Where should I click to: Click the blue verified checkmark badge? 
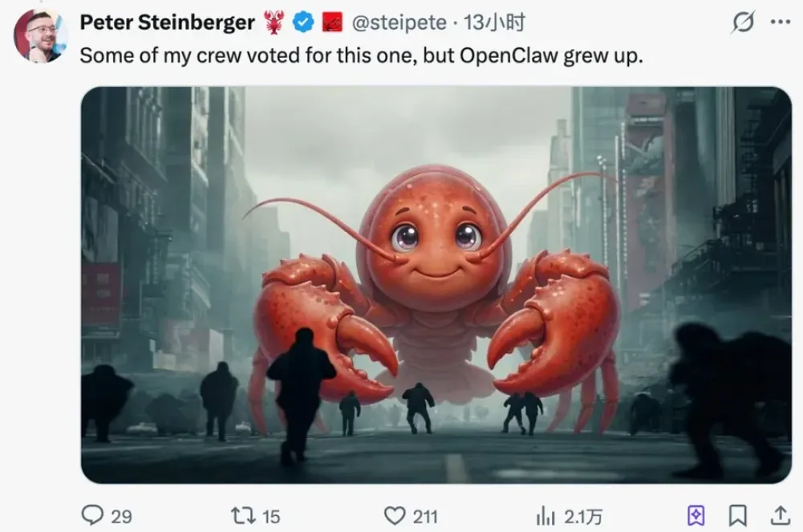pyautogui.click(x=303, y=22)
